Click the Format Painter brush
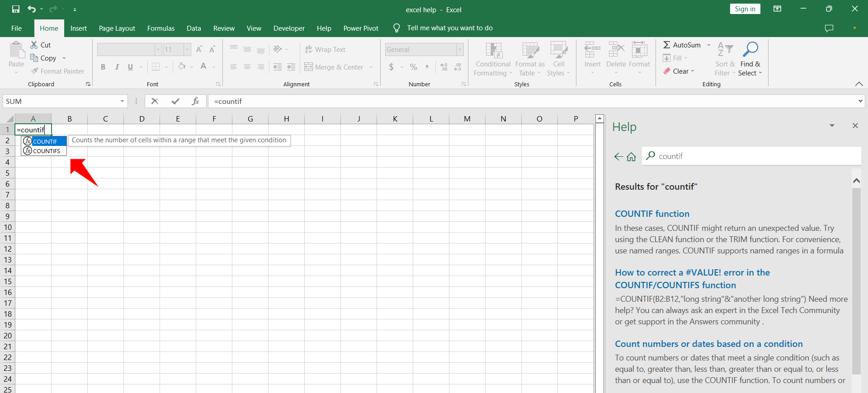Viewport: 868px width, 393px height. point(34,71)
